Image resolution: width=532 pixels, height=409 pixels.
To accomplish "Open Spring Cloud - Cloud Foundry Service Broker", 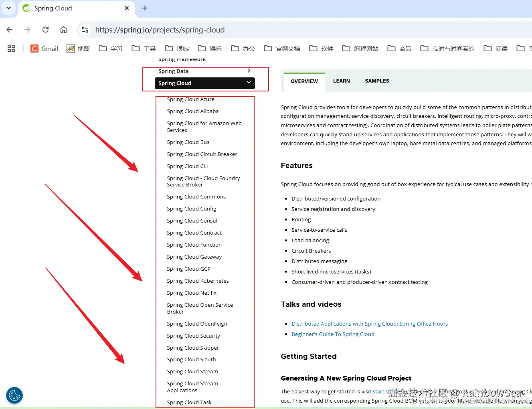I will click(x=204, y=181).
